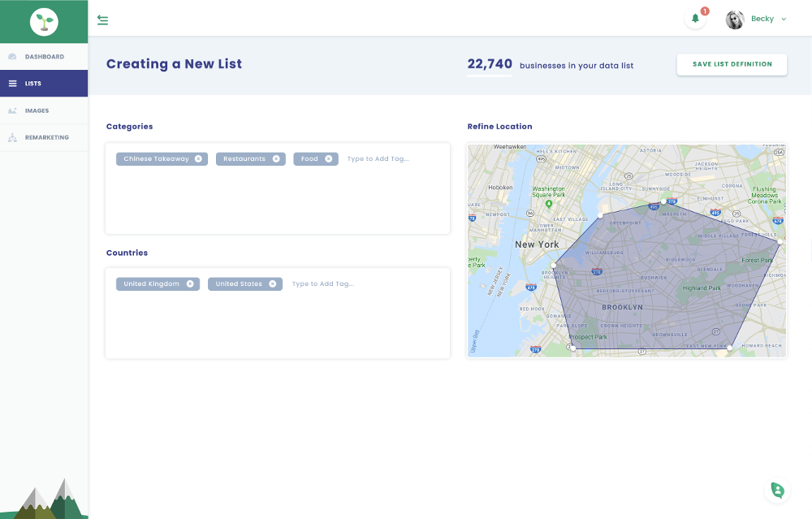Collapse the sidebar with the hamburger toggle

click(102, 20)
